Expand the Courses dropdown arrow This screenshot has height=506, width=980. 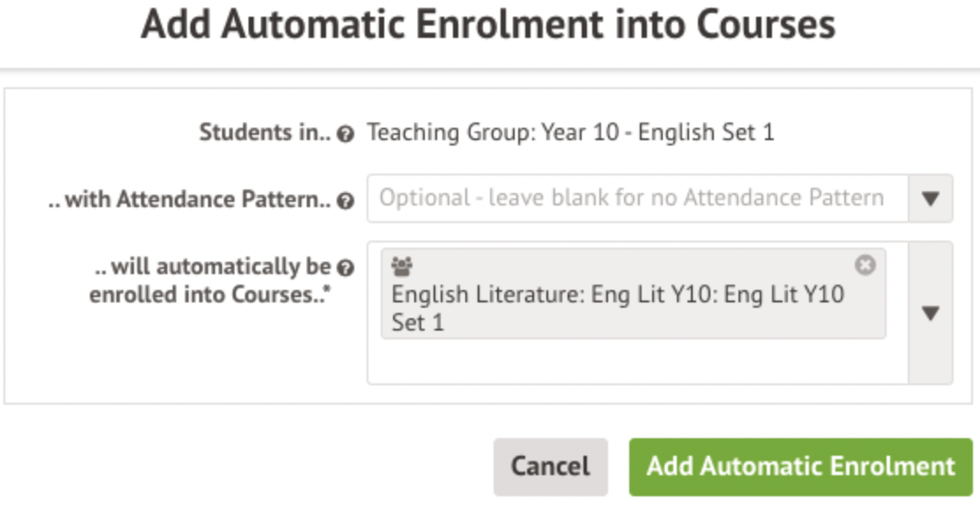pos(930,313)
